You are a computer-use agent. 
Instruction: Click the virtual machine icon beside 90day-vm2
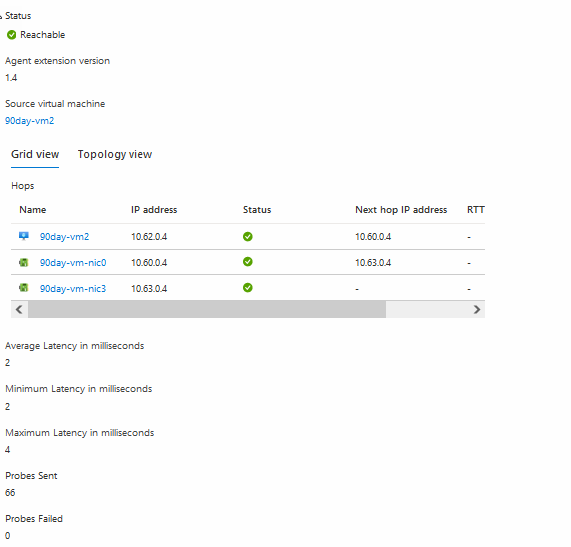24,236
